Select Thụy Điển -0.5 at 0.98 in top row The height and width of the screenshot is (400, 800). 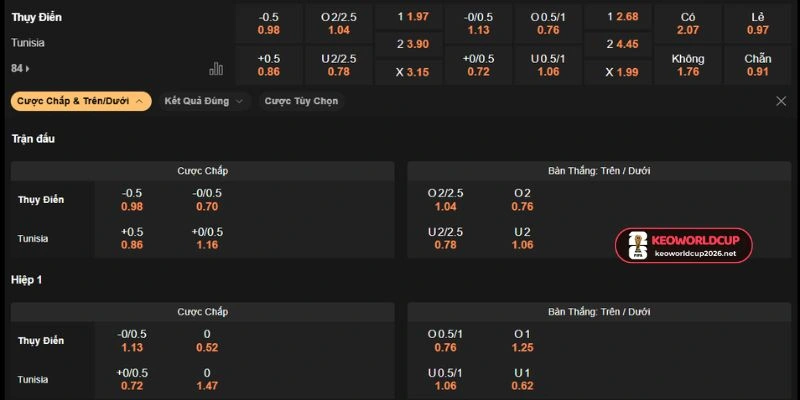(x=269, y=23)
